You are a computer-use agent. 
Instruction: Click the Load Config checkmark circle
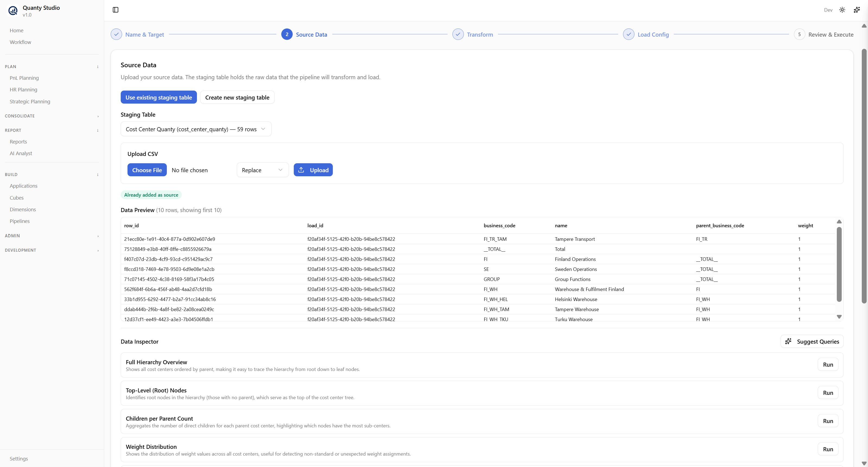pos(629,34)
